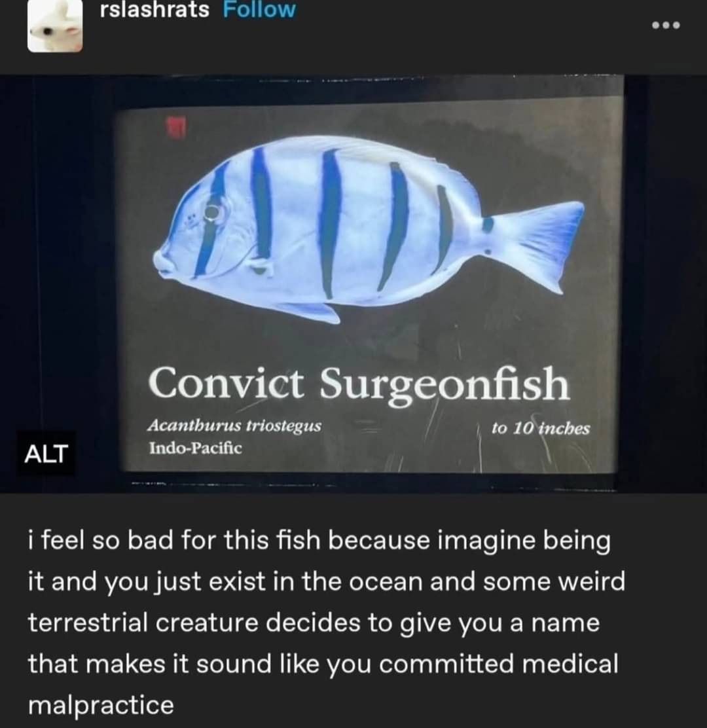Open the rslashrats username profile
This screenshot has width=707, height=728.
[154, 10]
